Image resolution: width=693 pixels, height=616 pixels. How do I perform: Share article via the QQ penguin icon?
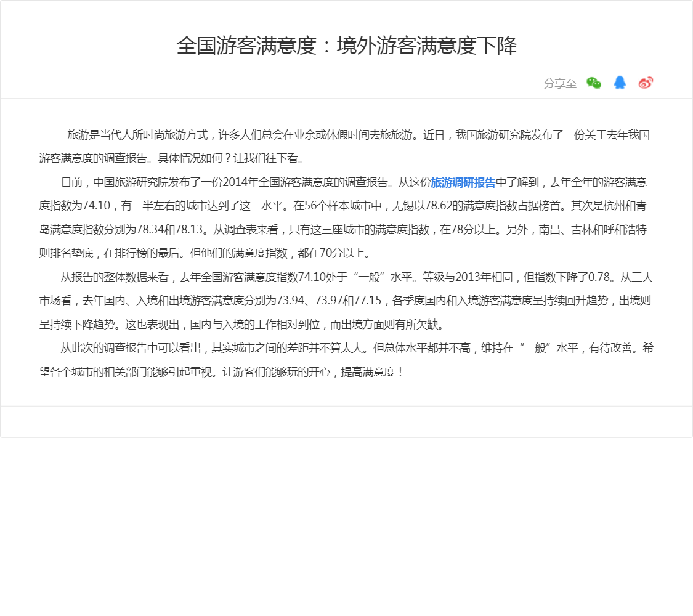pos(620,83)
